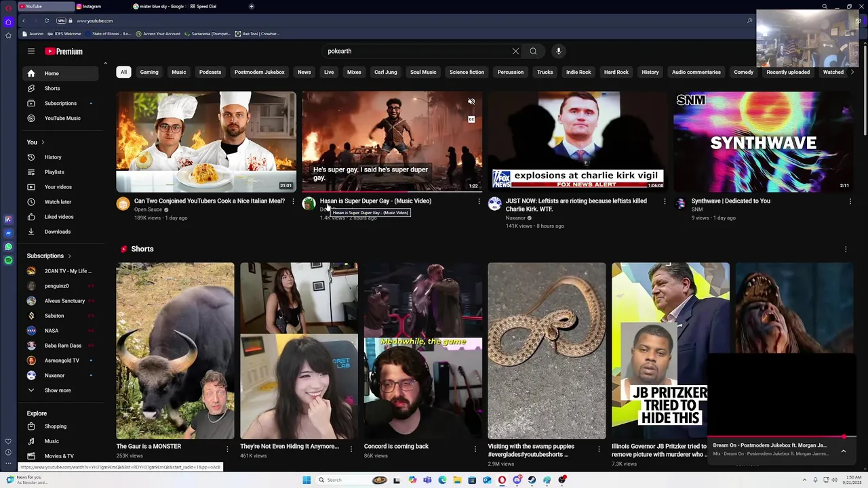Select the Gaming filter chip
This screenshot has height=488, width=868.
(x=149, y=72)
